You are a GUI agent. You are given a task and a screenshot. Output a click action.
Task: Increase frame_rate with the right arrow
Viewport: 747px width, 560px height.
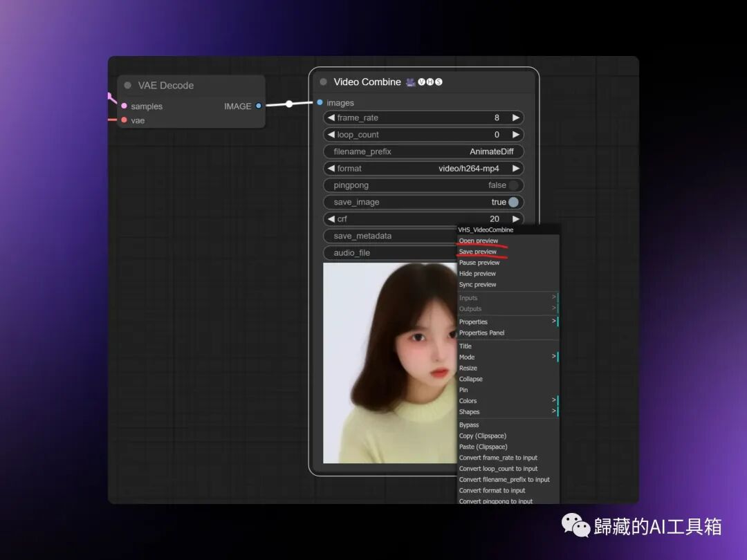[515, 118]
